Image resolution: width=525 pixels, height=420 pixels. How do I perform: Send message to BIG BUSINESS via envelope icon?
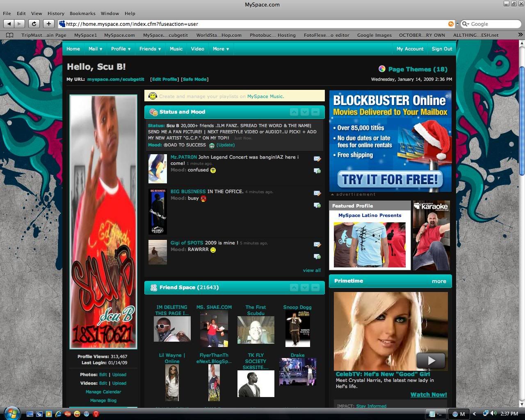tap(317, 193)
